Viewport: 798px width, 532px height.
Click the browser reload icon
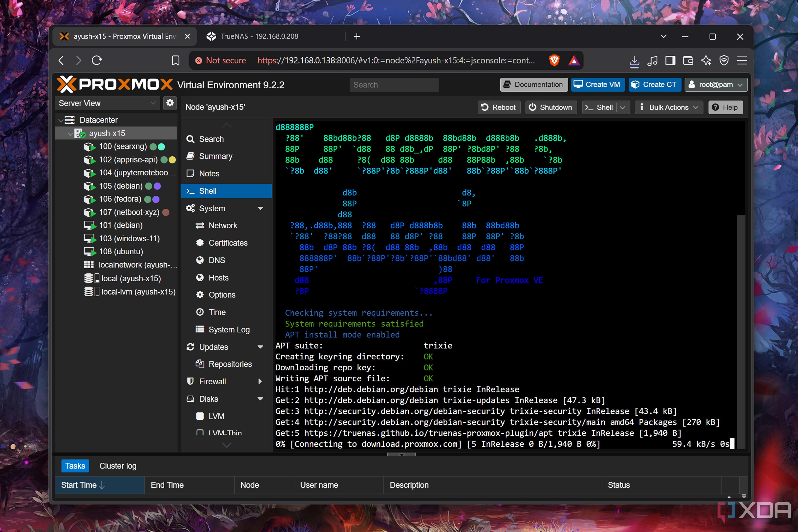pos(97,60)
